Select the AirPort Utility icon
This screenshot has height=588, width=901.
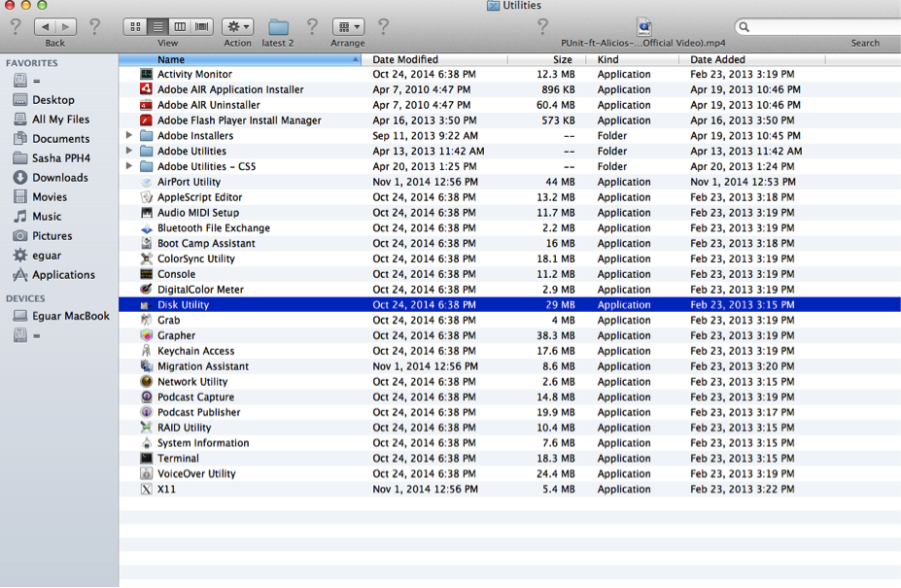(x=147, y=182)
